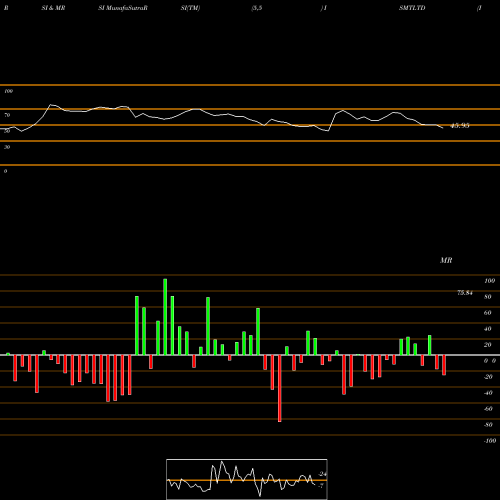Click the RSI axis label 30
The image size is (500, 500).
click(x=7, y=147)
